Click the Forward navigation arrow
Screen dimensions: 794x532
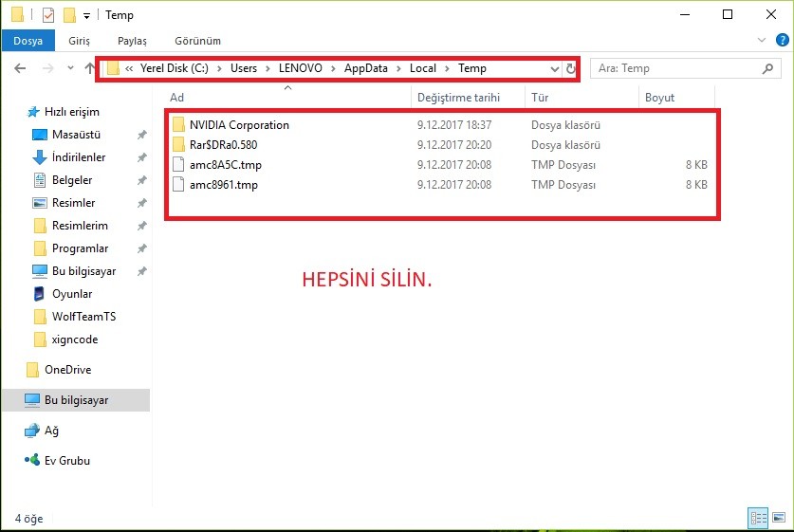click(x=48, y=68)
